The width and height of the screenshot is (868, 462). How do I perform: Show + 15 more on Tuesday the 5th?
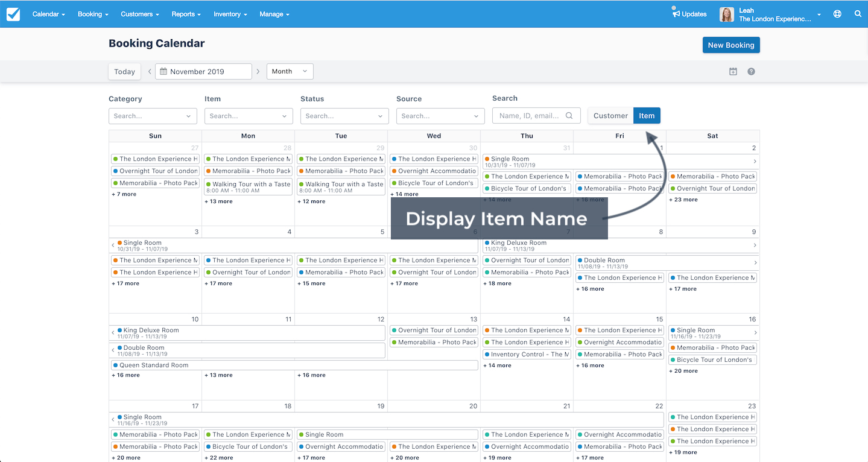[311, 283]
